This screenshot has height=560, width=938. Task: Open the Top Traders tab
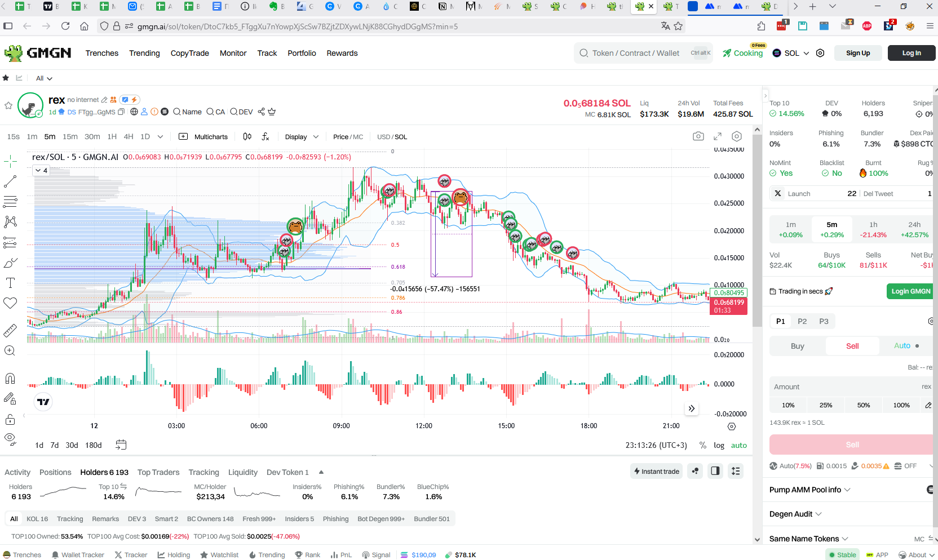[158, 472]
